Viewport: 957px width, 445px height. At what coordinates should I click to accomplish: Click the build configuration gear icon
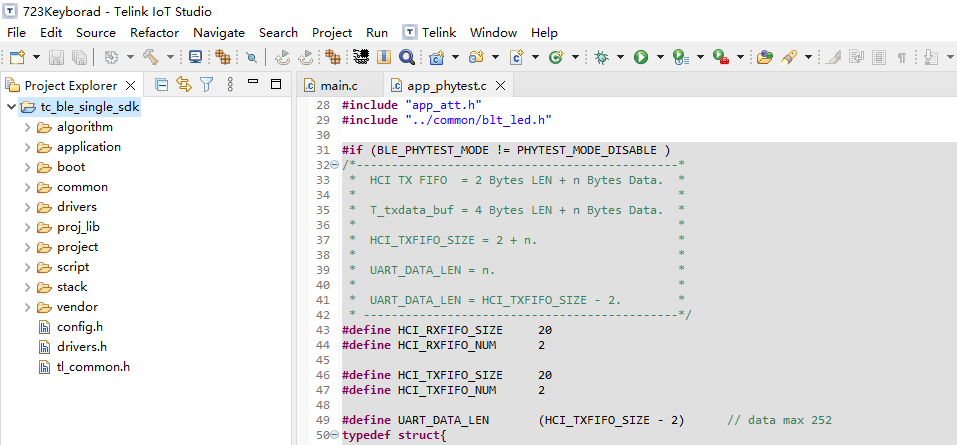(110, 57)
